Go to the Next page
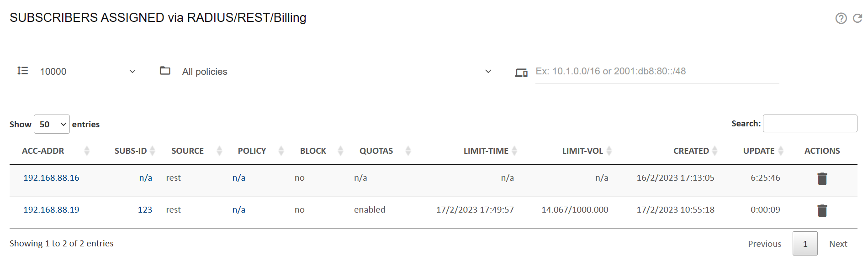This screenshot has height=266, width=868. [x=838, y=244]
